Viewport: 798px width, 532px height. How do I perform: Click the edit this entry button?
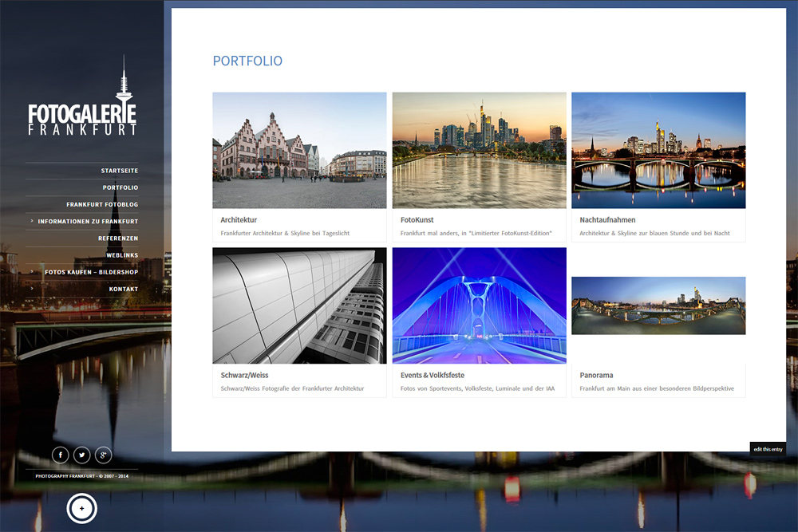click(767, 449)
